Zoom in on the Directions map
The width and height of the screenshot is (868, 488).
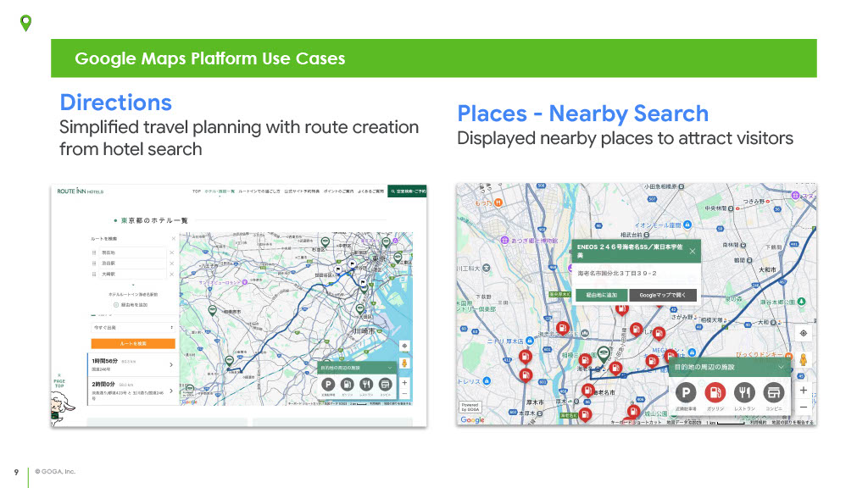point(404,382)
